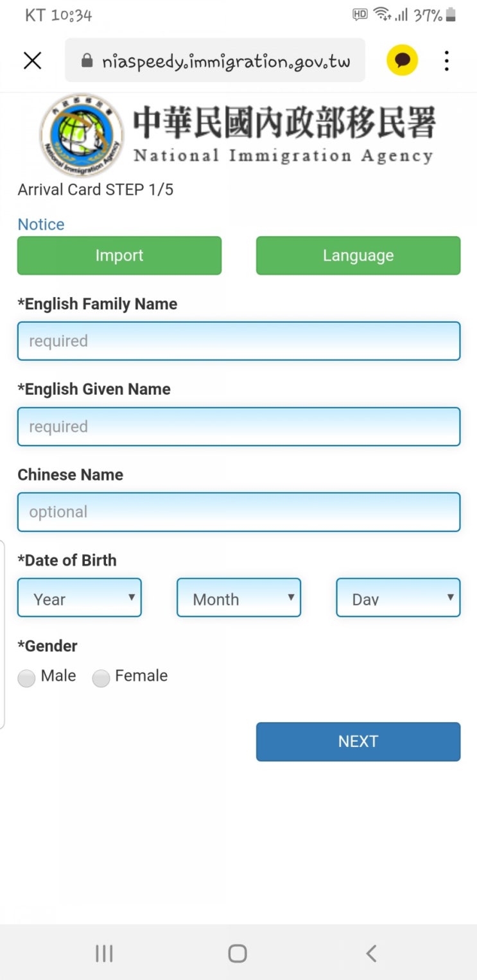Close the browser tab with X icon
Image resolution: width=477 pixels, height=980 pixels.
pyautogui.click(x=32, y=61)
